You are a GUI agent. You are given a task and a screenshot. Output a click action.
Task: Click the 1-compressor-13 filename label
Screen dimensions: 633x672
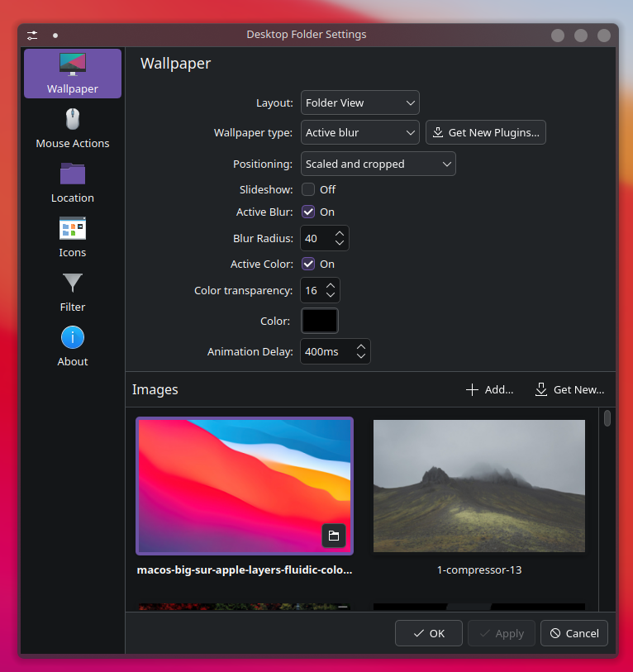click(x=479, y=570)
